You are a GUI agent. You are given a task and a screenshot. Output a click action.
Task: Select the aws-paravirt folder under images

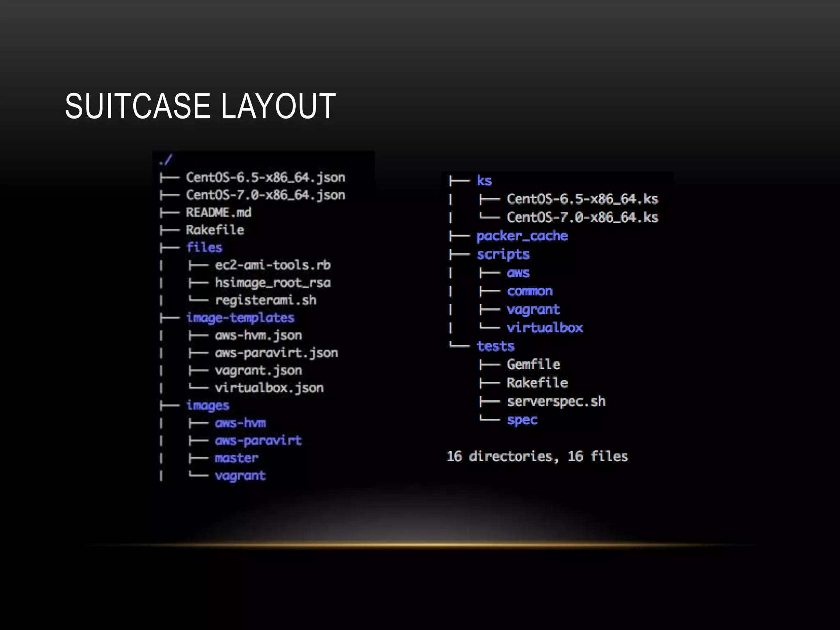click(258, 441)
